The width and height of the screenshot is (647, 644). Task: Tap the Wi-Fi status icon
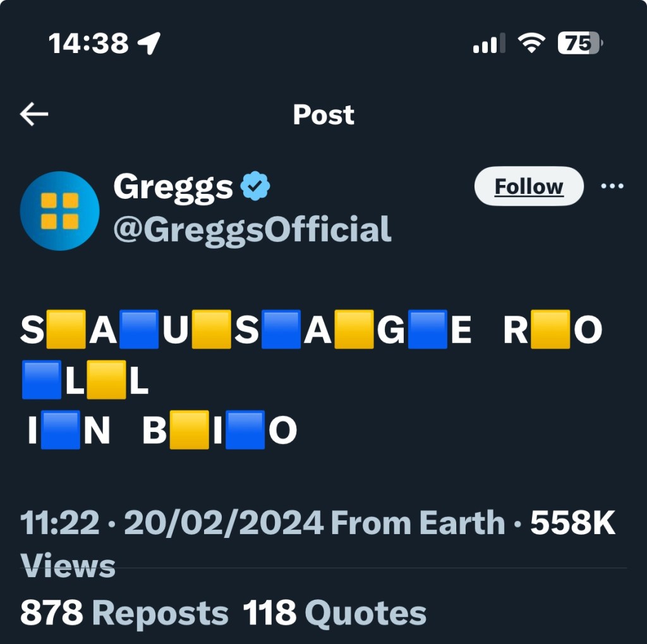click(x=531, y=43)
